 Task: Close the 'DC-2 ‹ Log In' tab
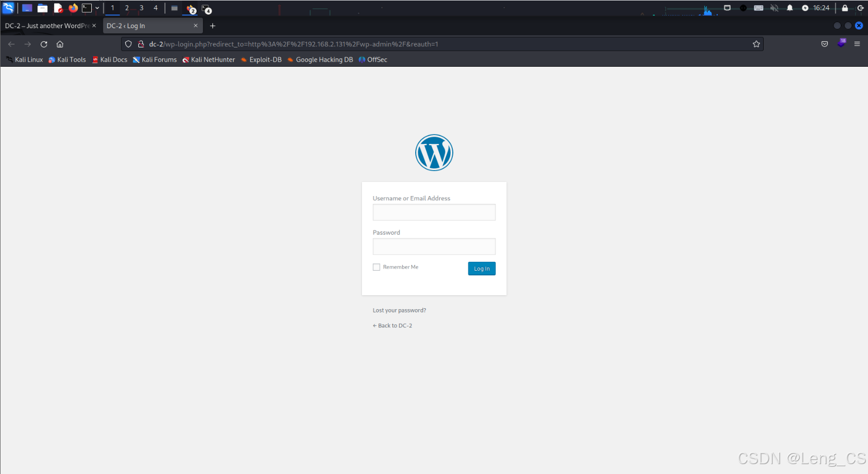click(x=196, y=26)
